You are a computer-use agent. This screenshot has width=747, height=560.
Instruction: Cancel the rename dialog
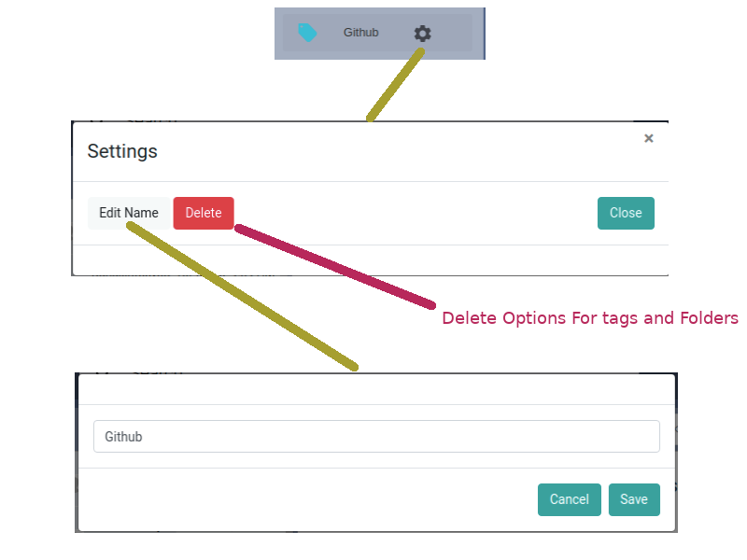(x=569, y=499)
